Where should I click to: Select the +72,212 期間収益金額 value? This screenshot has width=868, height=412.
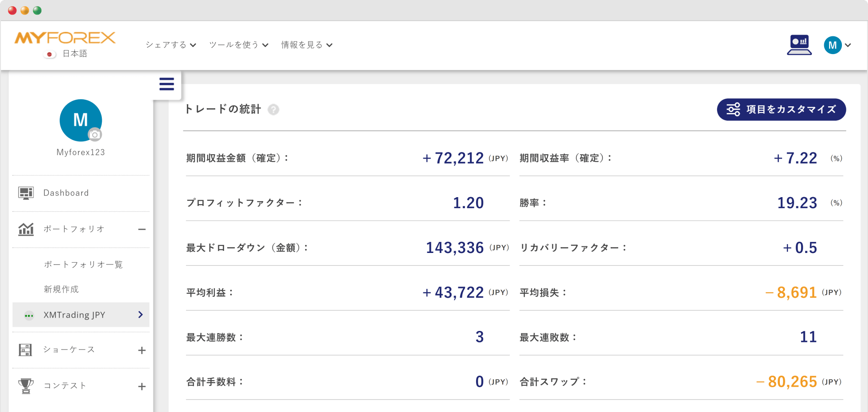pyautogui.click(x=453, y=158)
